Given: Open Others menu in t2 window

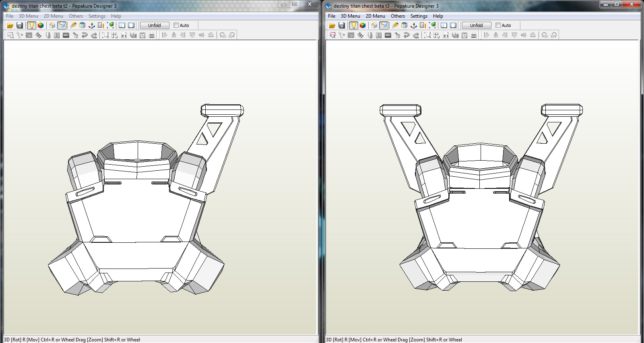Looking at the screenshot, I should tap(76, 16).
